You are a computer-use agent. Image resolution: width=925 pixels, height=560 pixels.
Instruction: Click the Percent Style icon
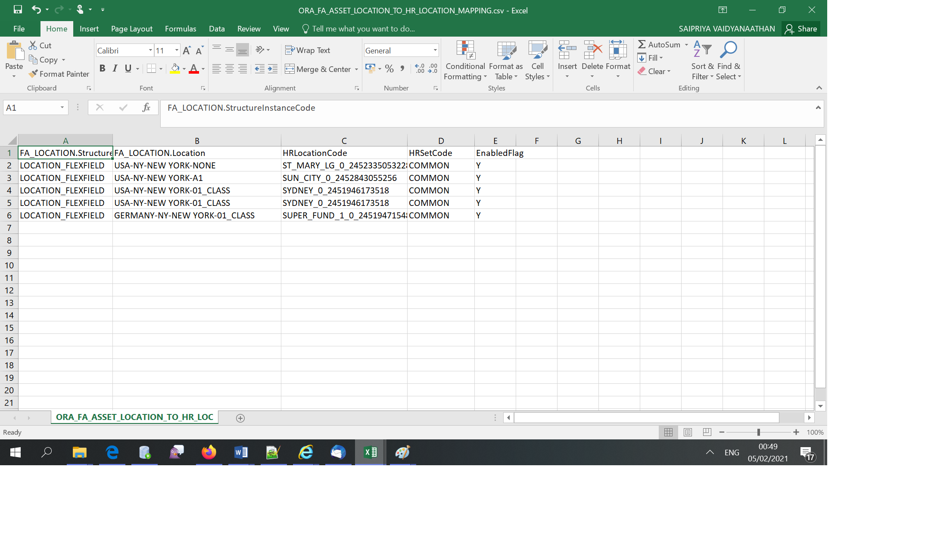coord(389,69)
